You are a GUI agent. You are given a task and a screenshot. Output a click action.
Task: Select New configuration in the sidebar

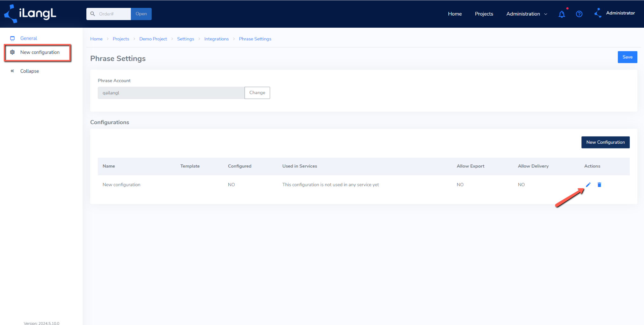click(40, 52)
